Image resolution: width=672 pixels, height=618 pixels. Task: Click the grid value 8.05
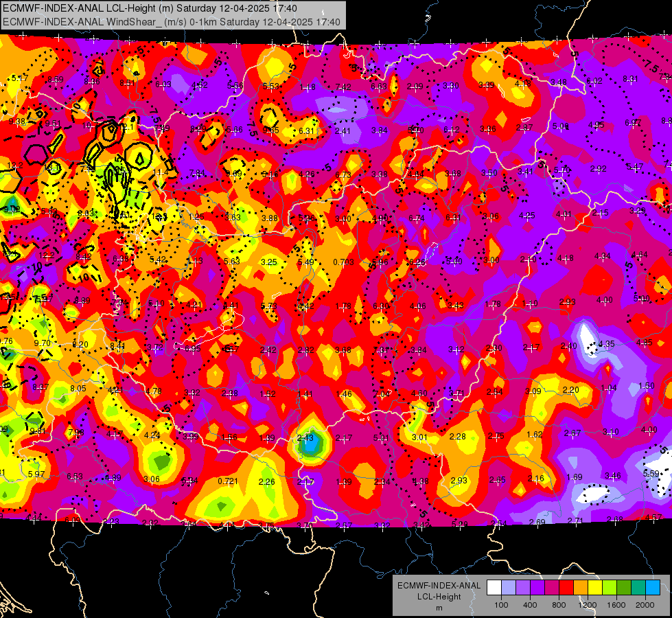[78, 388]
